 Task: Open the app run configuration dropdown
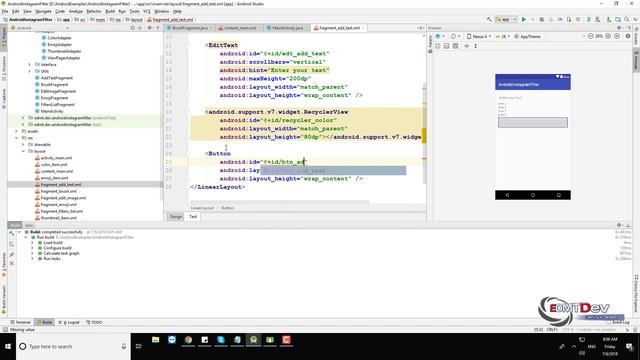coord(506,19)
